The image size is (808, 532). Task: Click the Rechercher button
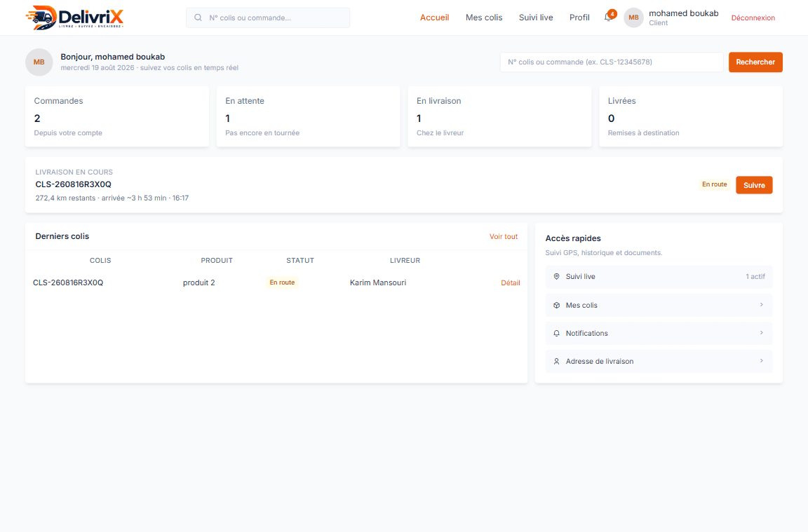pyautogui.click(x=755, y=62)
